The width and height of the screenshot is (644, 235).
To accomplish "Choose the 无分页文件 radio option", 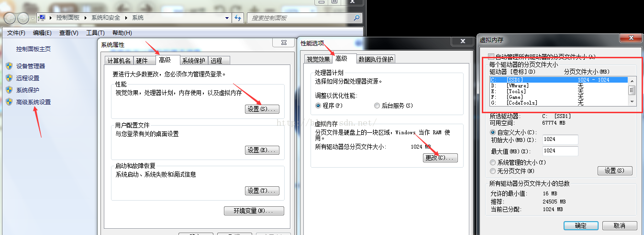I will coord(493,171).
